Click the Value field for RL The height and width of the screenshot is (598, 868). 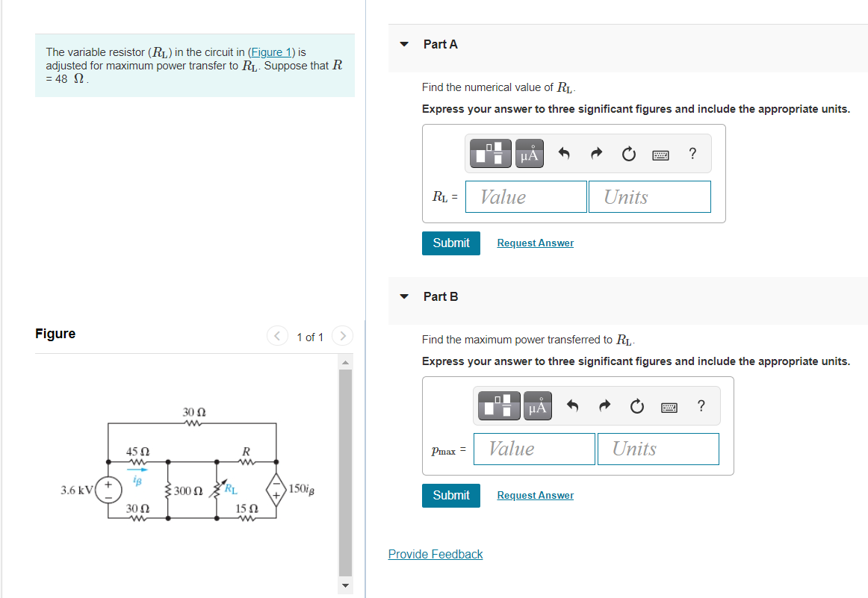[x=526, y=196]
